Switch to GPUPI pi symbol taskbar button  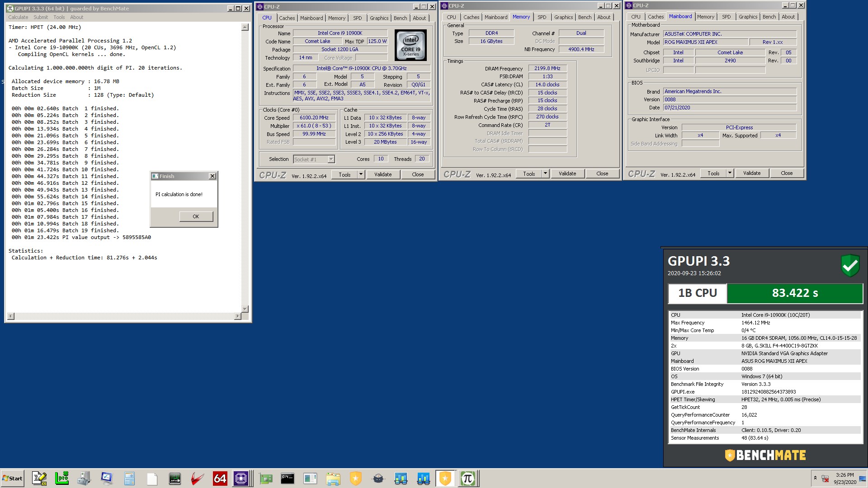[468, 478]
